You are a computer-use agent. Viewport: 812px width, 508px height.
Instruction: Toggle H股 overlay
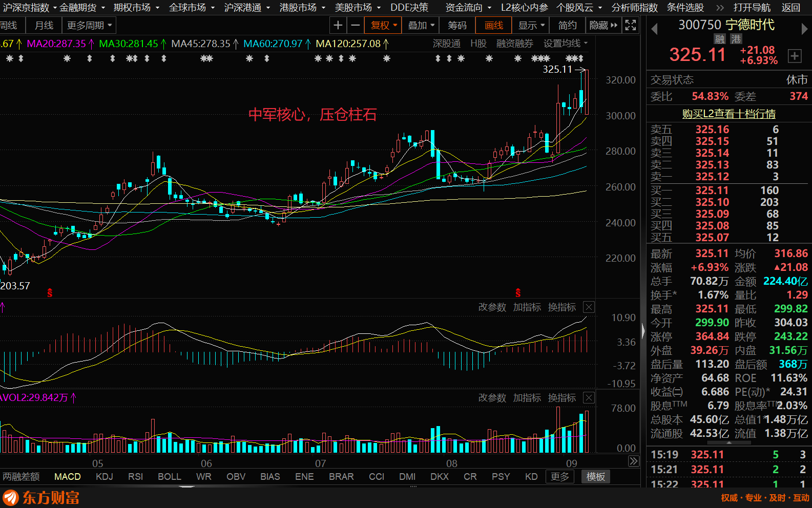click(x=478, y=44)
